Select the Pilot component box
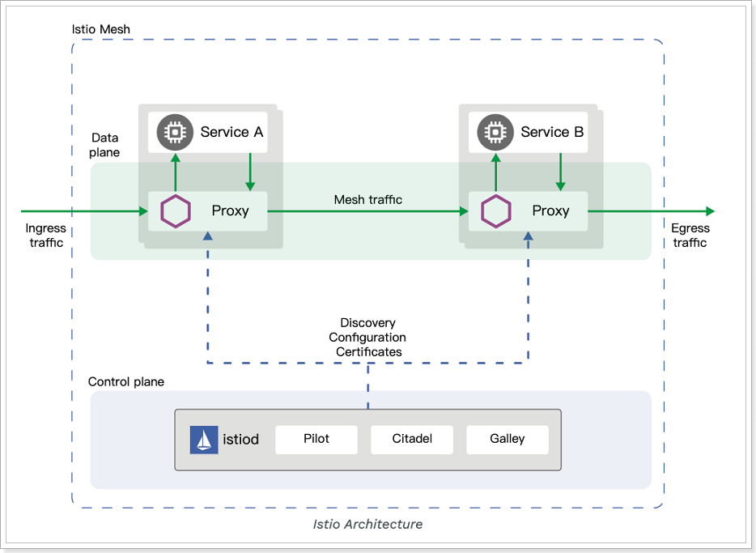The height and width of the screenshot is (553, 756). [x=316, y=439]
